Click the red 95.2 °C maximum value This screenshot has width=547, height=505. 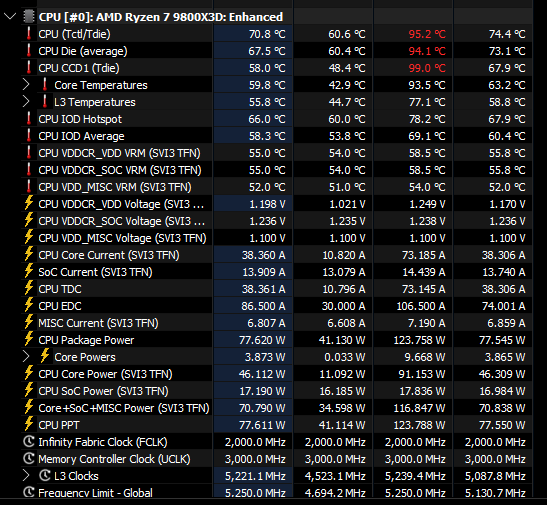[x=427, y=34]
